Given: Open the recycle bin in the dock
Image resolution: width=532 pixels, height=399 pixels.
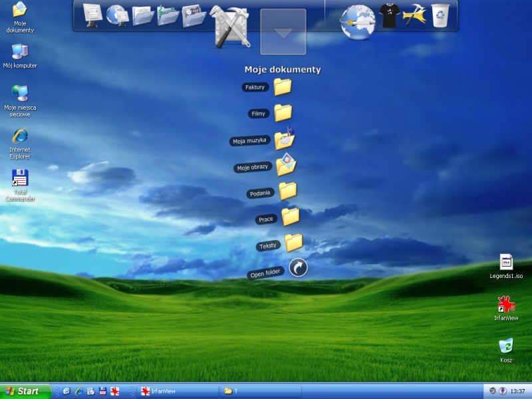Looking at the screenshot, I should point(440,15).
